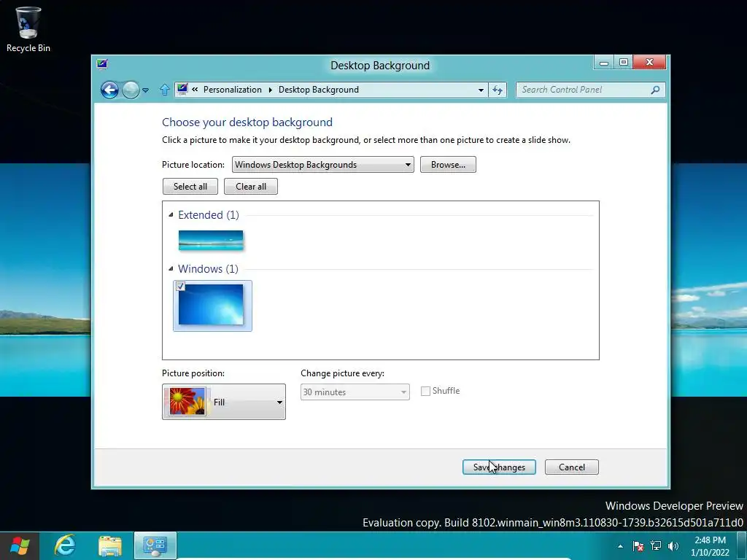Show hidden tray icons arrow
747x560 pixels.
coord(620,546)
